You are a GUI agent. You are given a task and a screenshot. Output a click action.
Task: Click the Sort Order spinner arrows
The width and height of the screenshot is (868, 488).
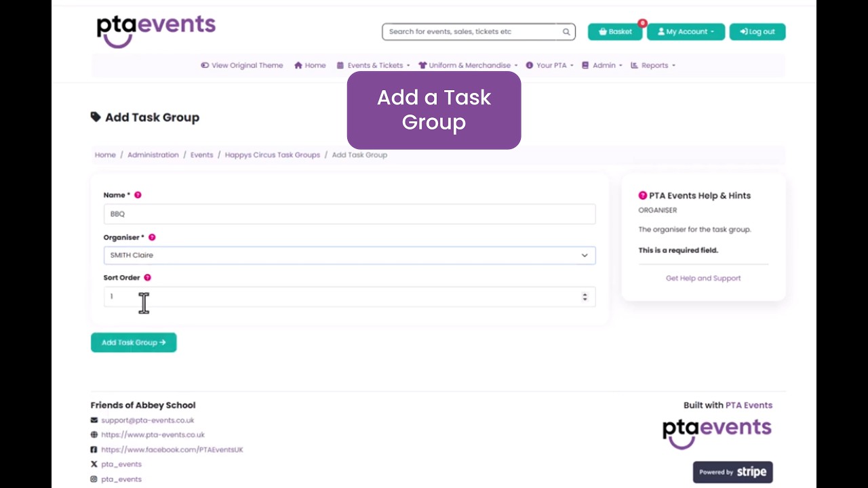click(x=585, y=297)
